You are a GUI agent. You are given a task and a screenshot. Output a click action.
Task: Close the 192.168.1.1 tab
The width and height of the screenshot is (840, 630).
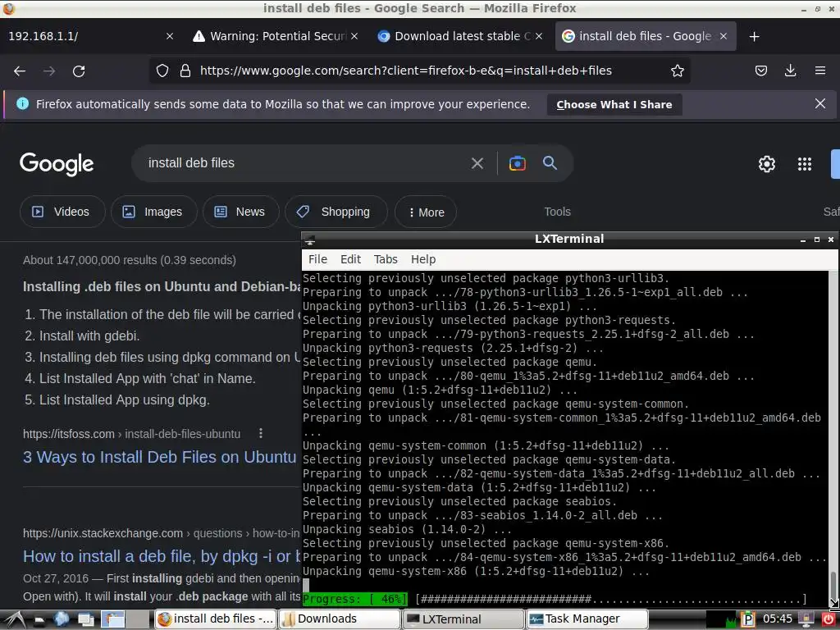[169, 36]
